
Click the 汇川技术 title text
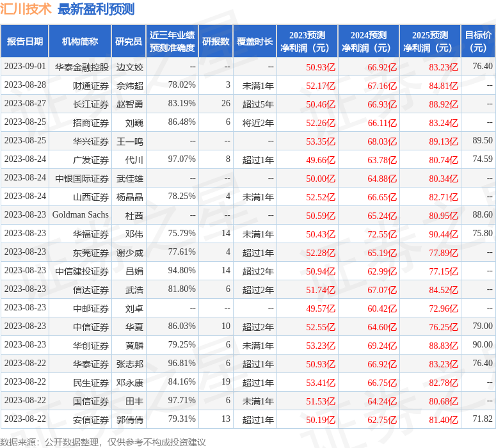click(x=26, y=8)
